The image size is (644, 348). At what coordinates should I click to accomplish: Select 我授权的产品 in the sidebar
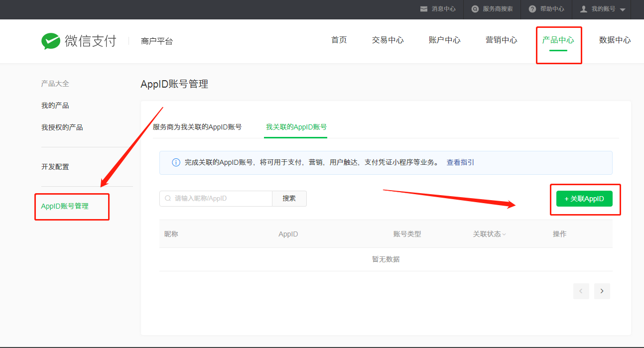pos(62,127)
